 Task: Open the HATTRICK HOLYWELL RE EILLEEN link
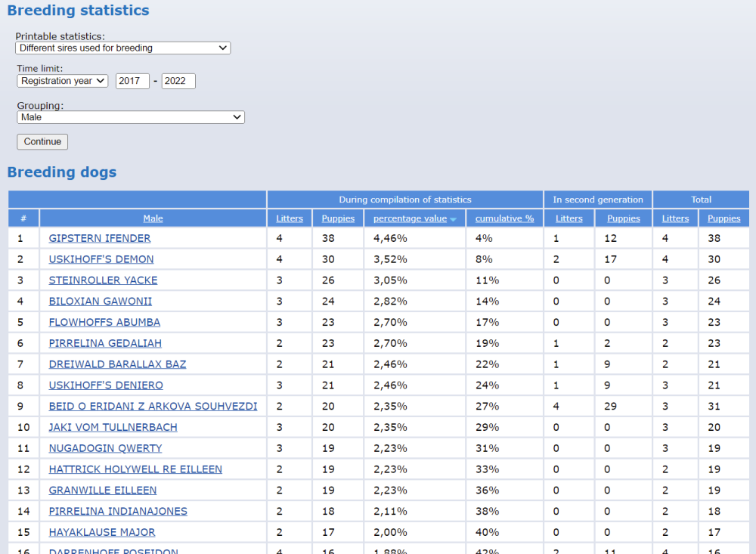135,469
